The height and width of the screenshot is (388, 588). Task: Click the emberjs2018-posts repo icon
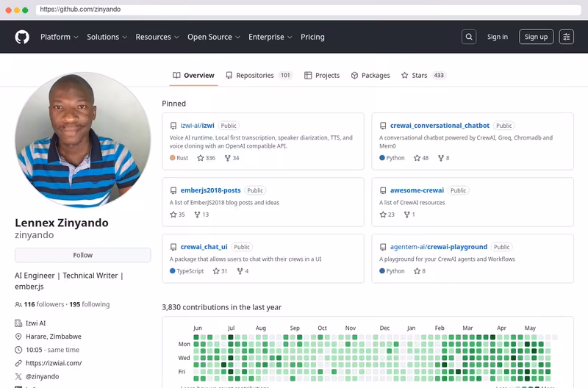(173, 190)
